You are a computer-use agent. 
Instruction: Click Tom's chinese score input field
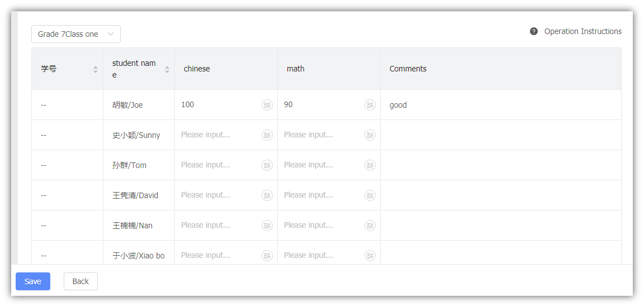point(218,165)
